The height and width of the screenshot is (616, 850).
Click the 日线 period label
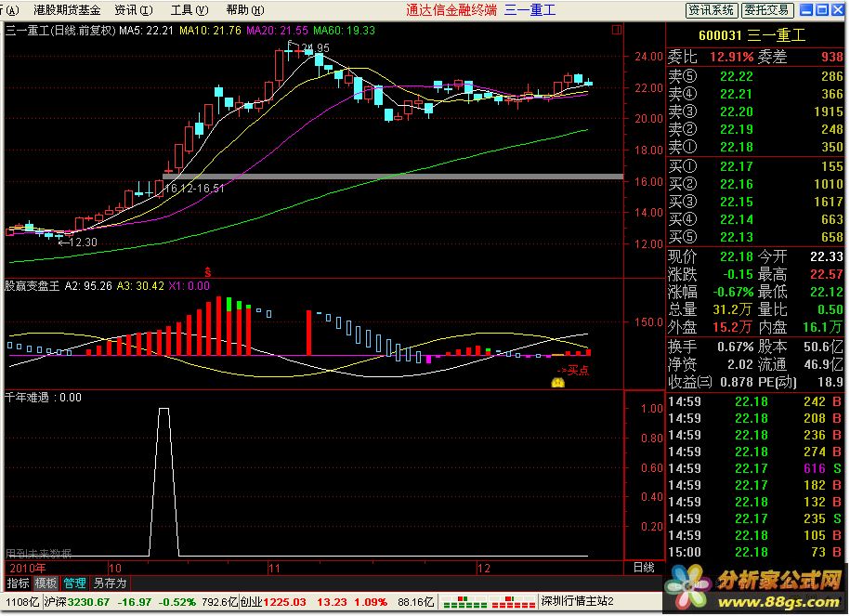(x=644, y=568)
